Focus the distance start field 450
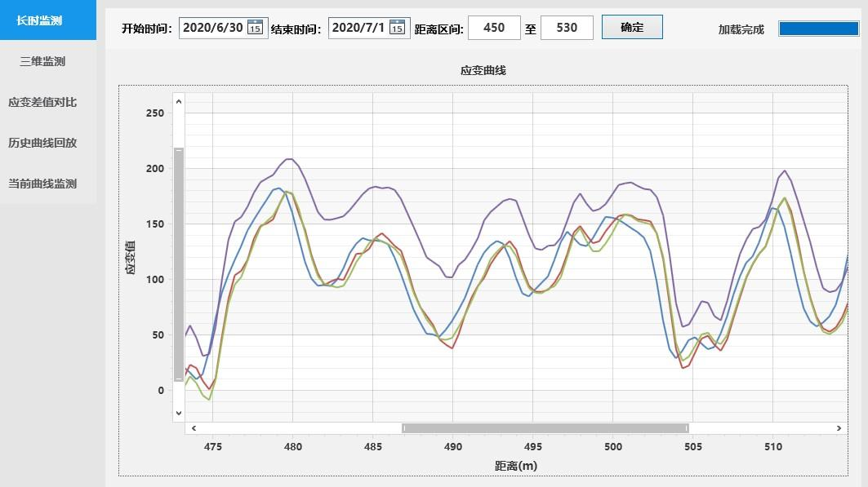The height and width of the screenshot is (487, 868). [494, 28]
